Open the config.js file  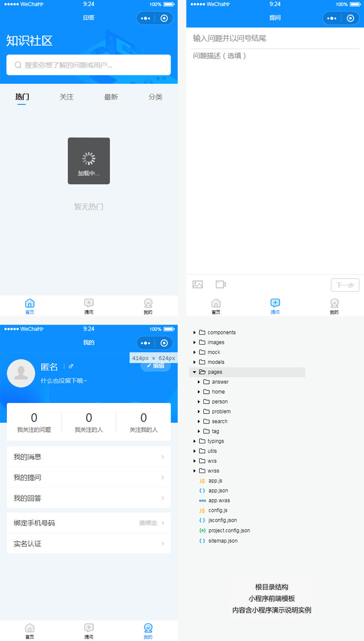click(213, 510)
